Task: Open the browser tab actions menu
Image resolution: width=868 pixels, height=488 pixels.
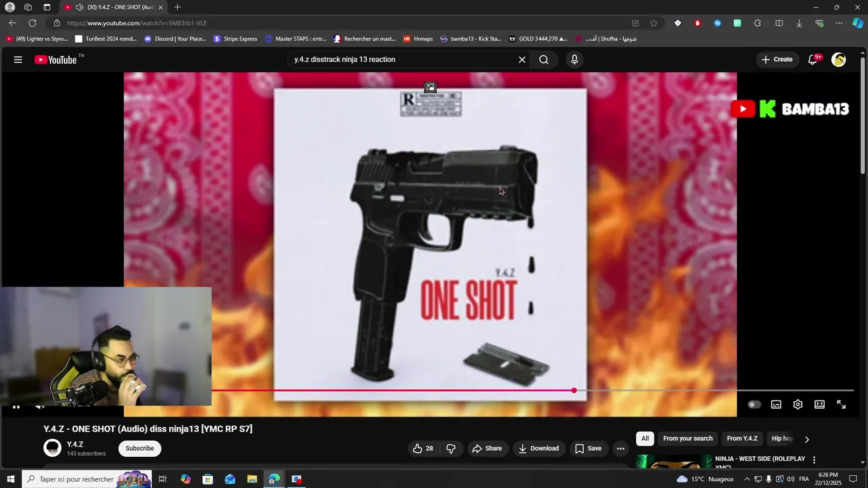Action: [47, 7]
